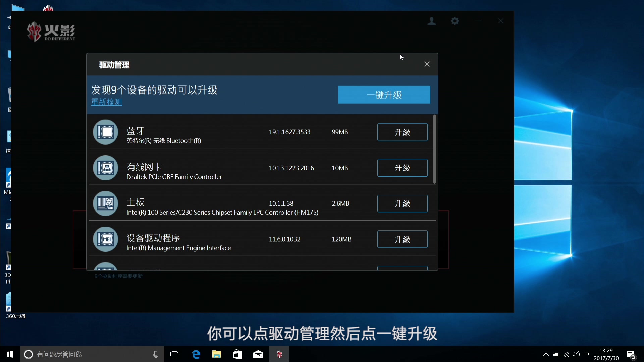Click the 主板 device icon
Viewport: 644px width, 362px height.
105,203
